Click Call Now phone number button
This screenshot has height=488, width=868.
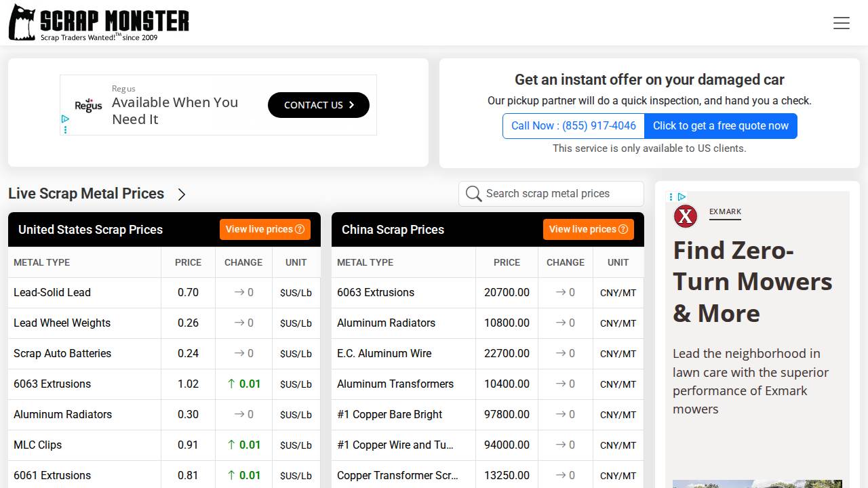(x=573, y=126)
